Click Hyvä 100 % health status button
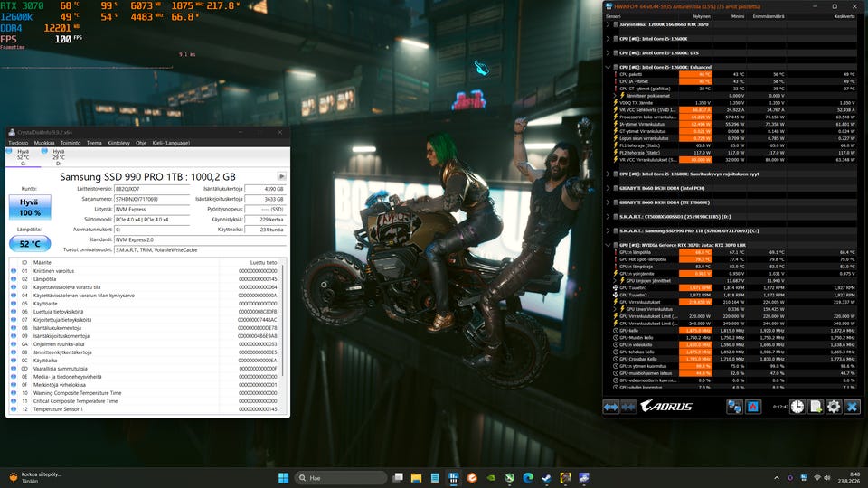 pyautogui.click(x=30, y=208)
